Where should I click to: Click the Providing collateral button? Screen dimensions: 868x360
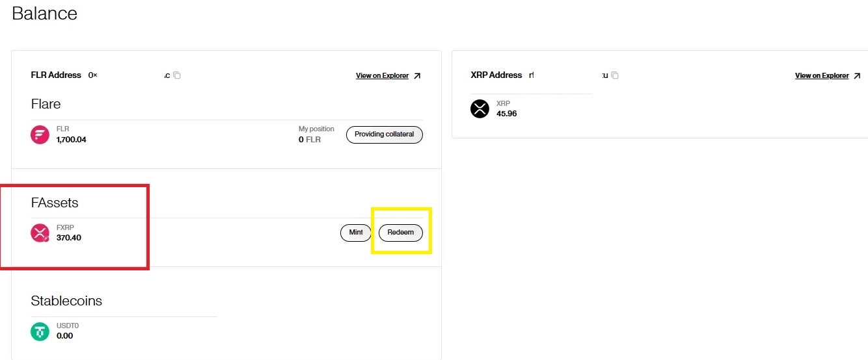click(385, 135)
